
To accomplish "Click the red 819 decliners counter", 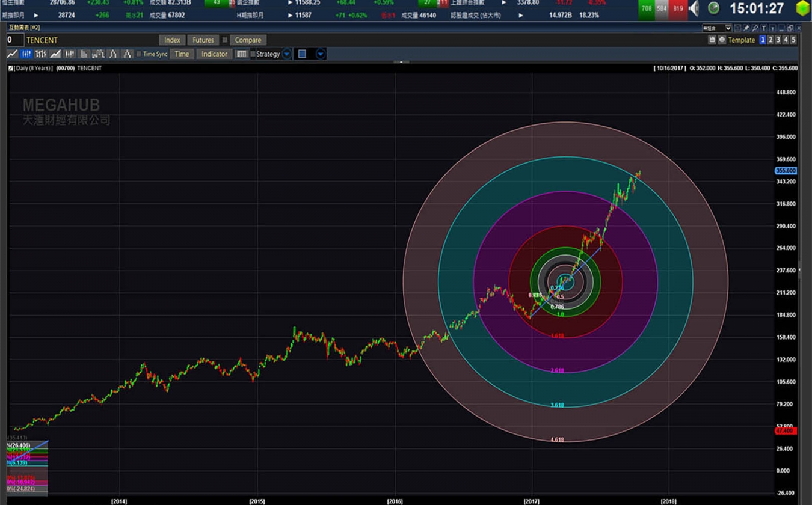I will tap(678, 8).
